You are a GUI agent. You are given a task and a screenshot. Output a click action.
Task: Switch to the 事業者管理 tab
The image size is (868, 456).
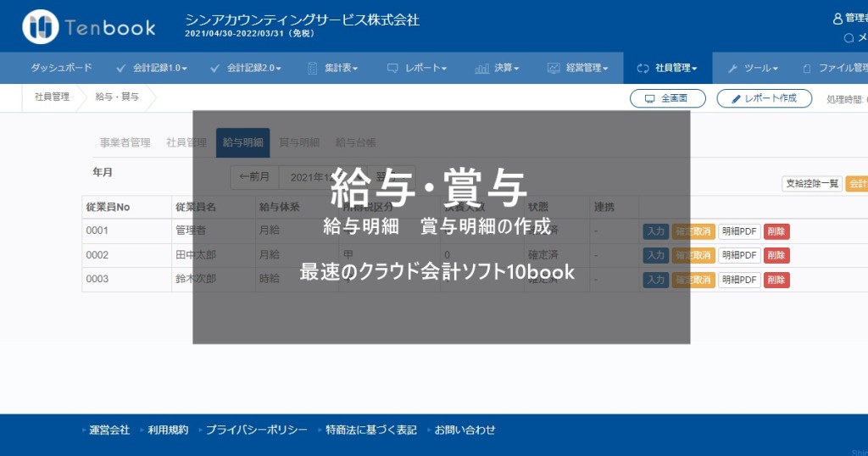coord(125,142)
